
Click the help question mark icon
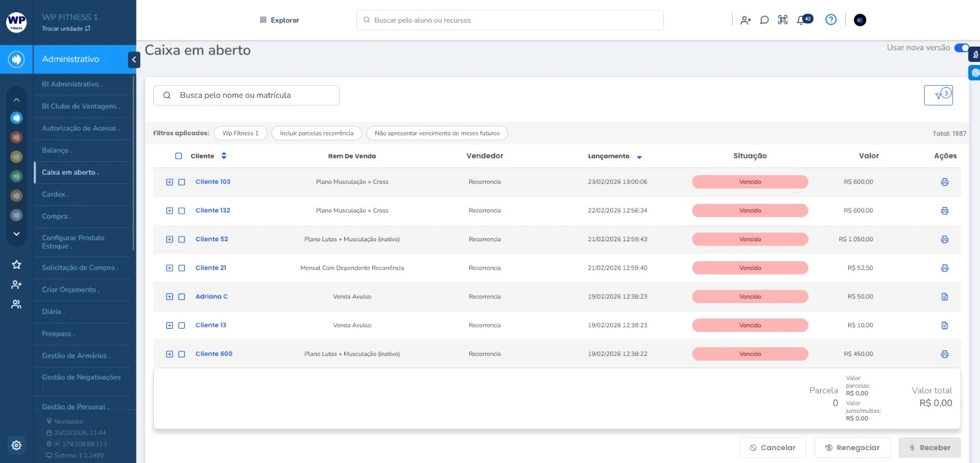coord(831,20)
